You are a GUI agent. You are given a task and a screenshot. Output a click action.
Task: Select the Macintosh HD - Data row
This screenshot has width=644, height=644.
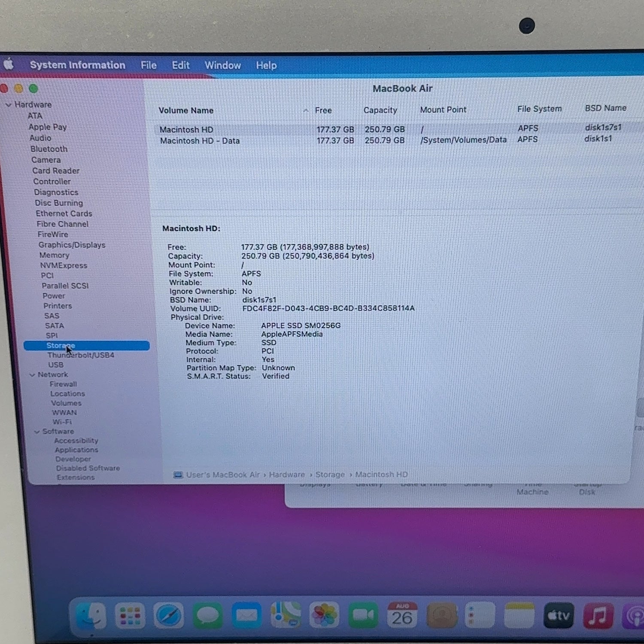coord(398,140)
